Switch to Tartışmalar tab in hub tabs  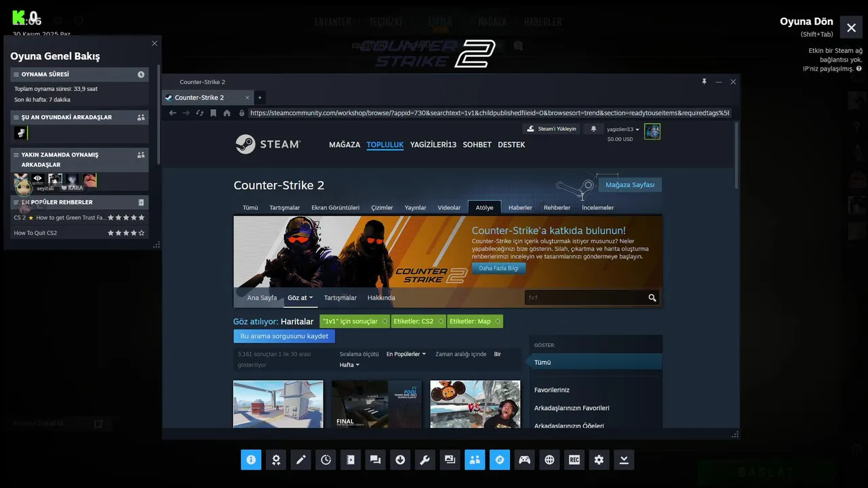point(285,207)
